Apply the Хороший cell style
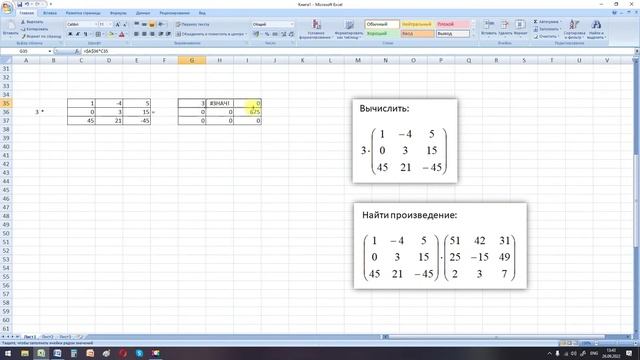This screenshot has height=360, width=640. [x=382, y=34]
